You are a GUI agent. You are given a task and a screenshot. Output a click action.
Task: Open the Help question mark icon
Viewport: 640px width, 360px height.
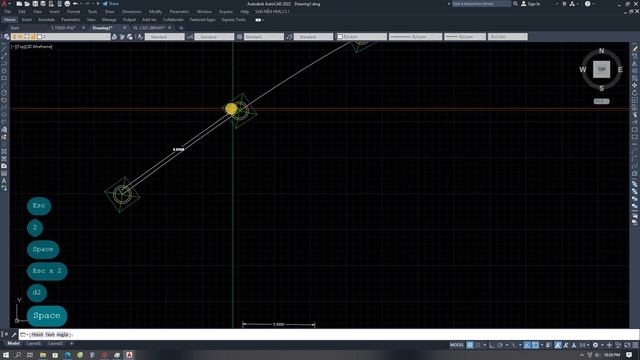click(x=587, y=4)
